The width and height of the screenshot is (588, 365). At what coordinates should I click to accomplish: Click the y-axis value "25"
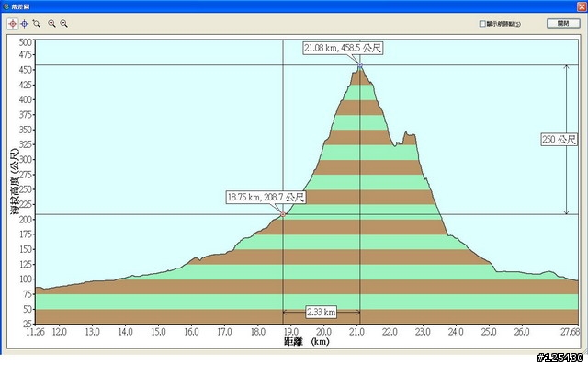point(28,324)
